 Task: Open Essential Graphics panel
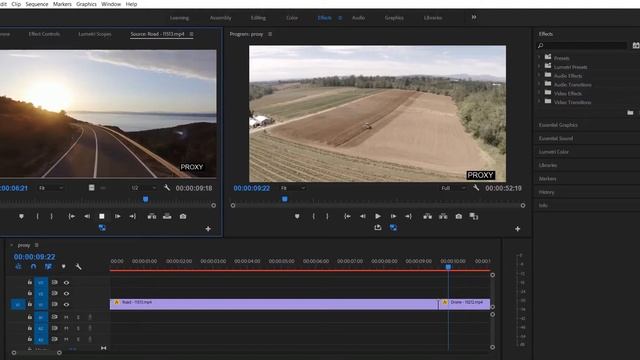pos(558,125)
